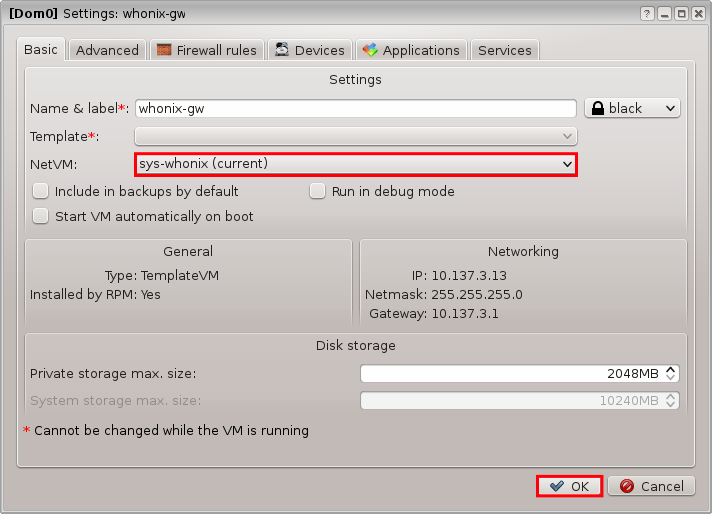This screenshot has width=712, height=514.
Task: Enable Include in backups by default
Action: (x=41, y=191)
